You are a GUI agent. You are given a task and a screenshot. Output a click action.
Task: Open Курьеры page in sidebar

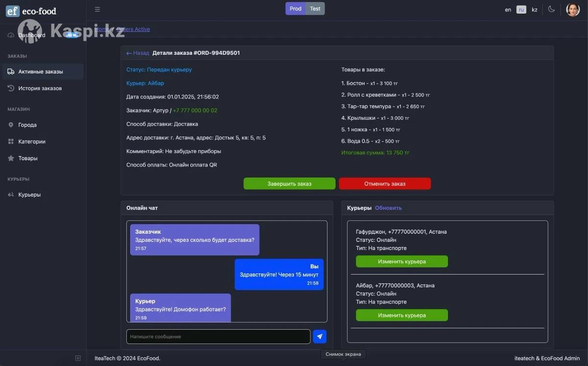coord(29,195)
